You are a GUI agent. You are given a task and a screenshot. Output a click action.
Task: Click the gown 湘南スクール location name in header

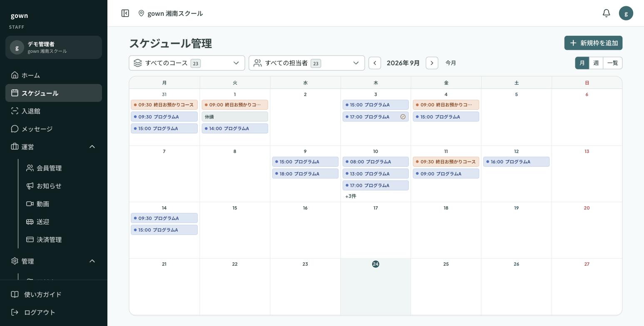coord(175,13)
